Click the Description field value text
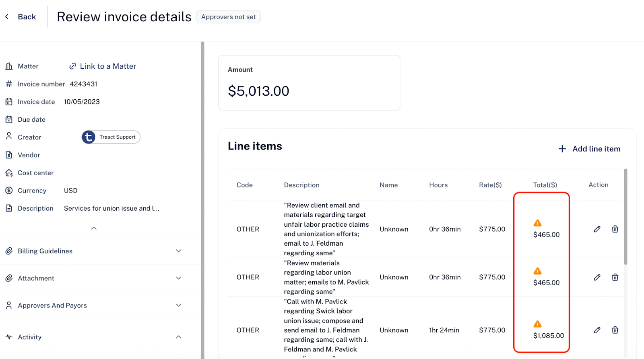644x359 pixels. point(111,208)
